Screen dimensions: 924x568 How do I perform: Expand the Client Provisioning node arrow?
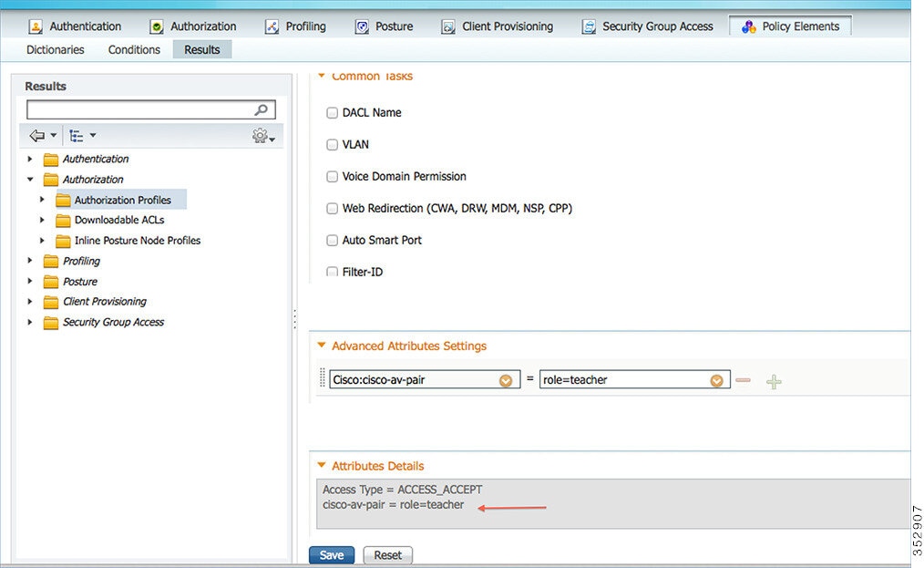[x=30, y=302]
